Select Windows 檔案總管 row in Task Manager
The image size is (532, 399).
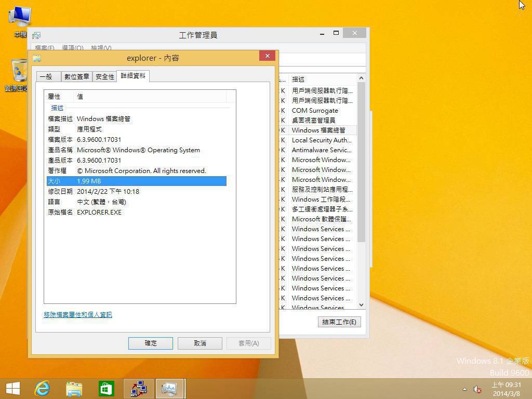[x=318, y=130]
